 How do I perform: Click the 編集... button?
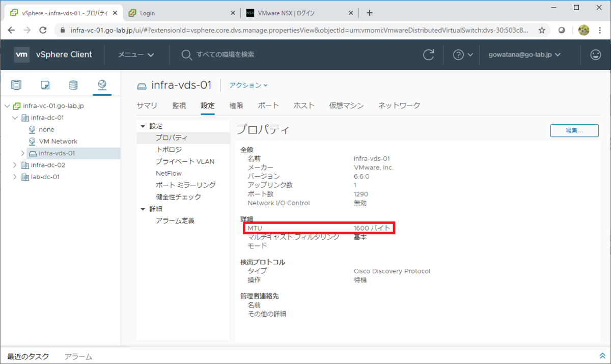[574, 130]
